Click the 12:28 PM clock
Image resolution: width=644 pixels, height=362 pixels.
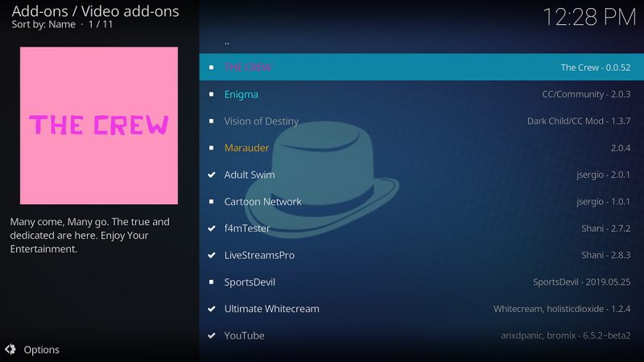[589, 16]
